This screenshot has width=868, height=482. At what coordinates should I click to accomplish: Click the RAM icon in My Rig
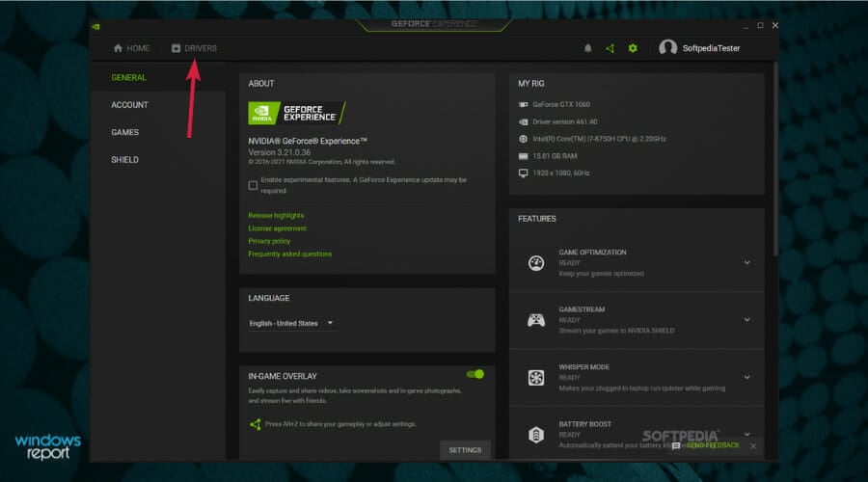(523, 156)
